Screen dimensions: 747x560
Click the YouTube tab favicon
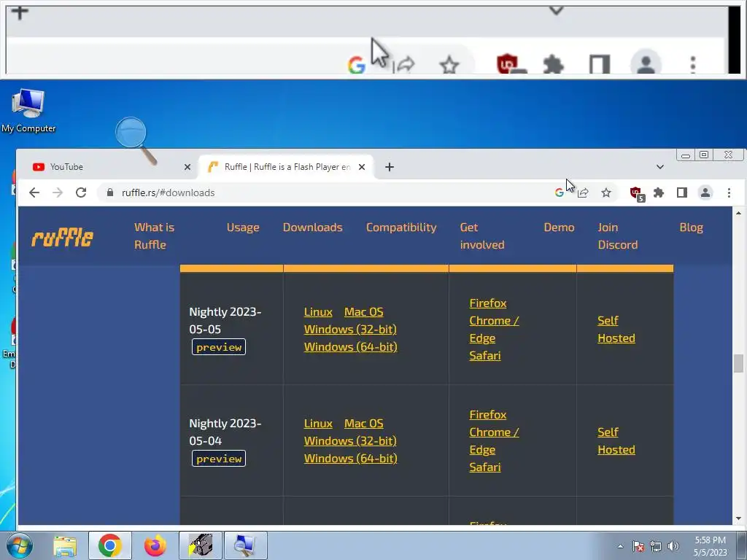[39, 167]
